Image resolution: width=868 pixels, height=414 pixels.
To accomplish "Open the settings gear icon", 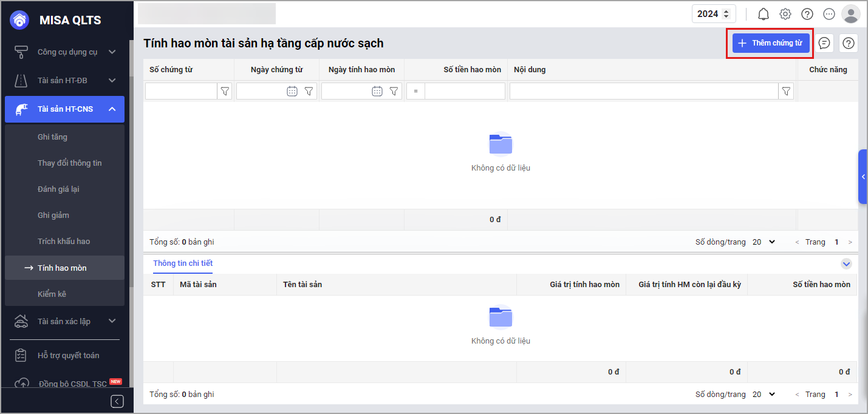I will coord(785,14).
